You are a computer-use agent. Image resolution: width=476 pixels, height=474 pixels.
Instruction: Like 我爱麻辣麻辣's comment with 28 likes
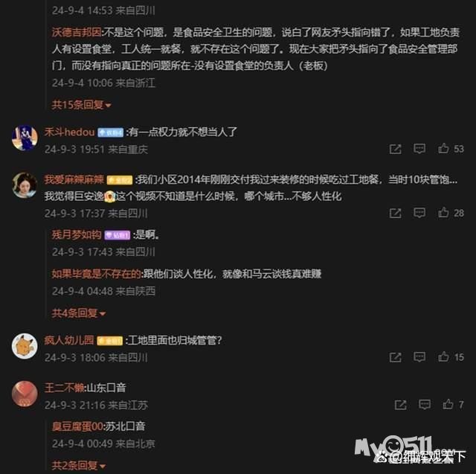tap(443, 213)
